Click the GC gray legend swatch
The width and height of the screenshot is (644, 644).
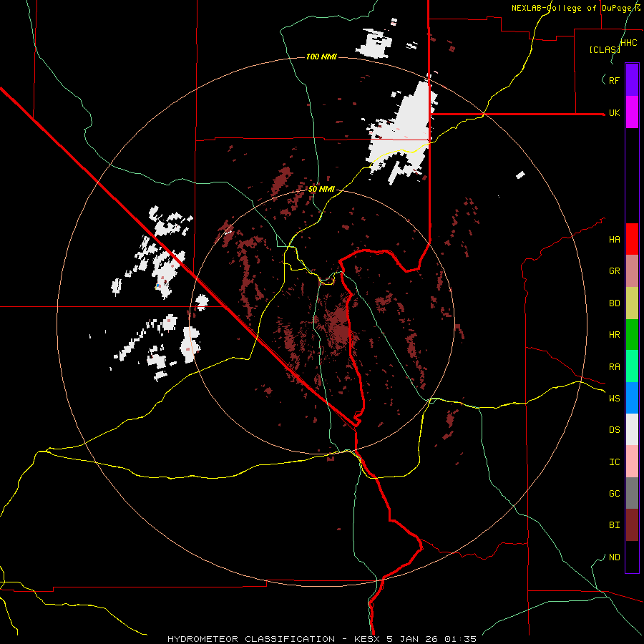[632, 493]
